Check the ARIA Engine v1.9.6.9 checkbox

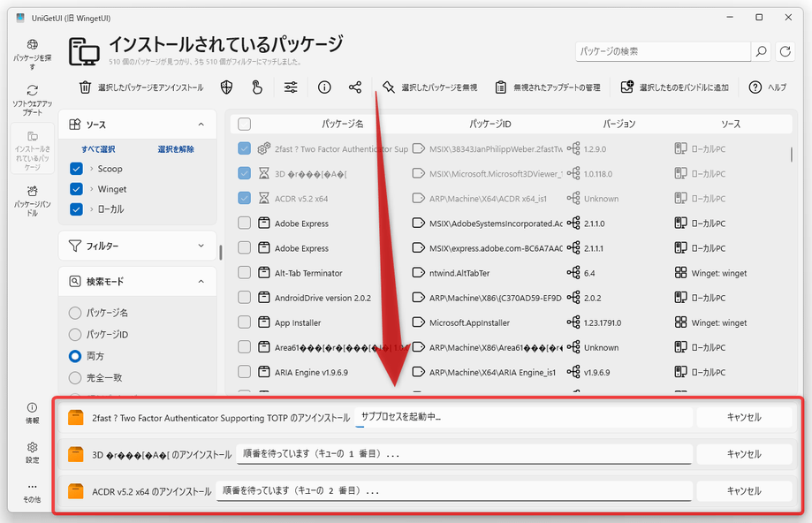tap(244, 372)
